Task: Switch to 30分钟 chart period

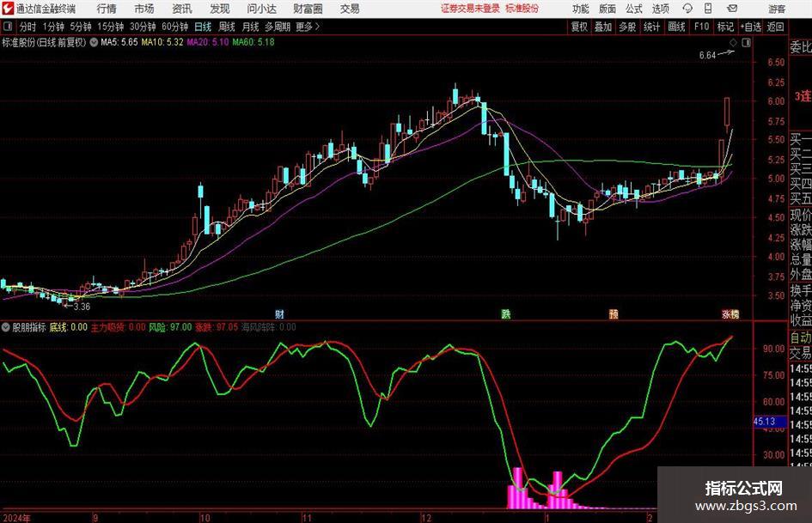Action: coord(143,27)
